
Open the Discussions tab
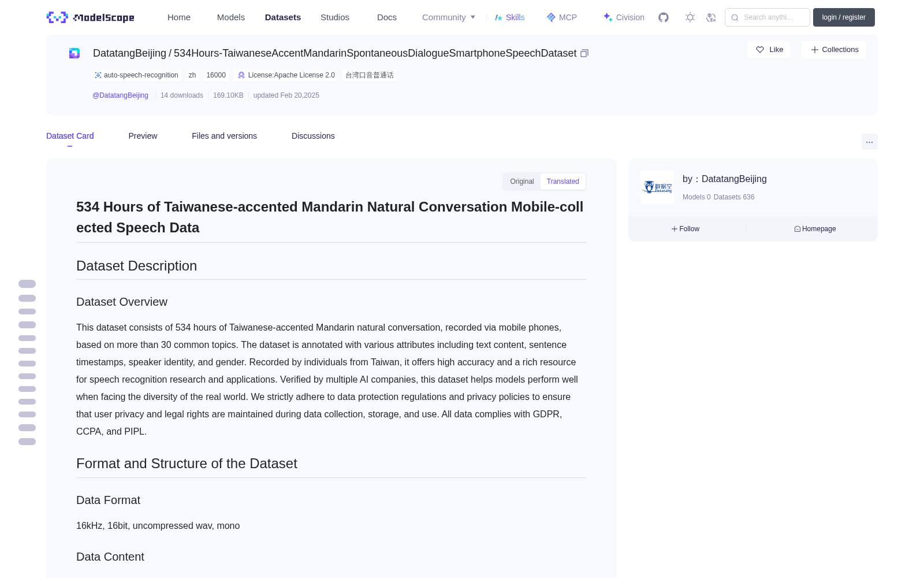tap(313, 136)
